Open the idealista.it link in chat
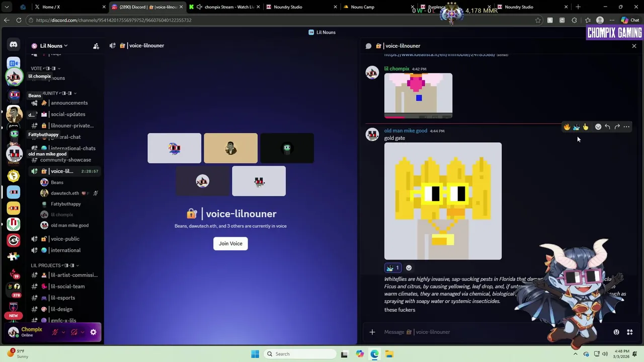Viewport: 644px width, 362px height. (x=440, y=54)
